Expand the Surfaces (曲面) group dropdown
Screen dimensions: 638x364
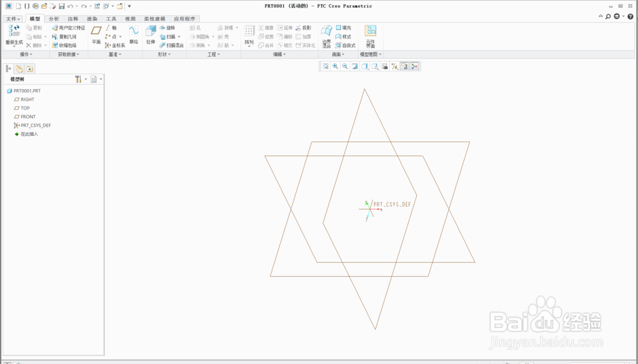pos(338,54)
